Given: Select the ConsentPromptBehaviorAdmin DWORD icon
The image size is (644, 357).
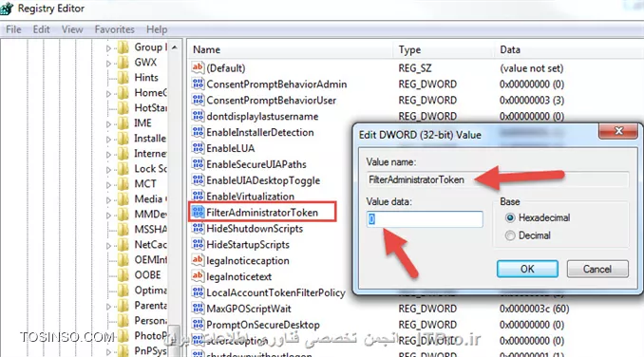Looking at the screenshot, I should (x=198, y=84).
